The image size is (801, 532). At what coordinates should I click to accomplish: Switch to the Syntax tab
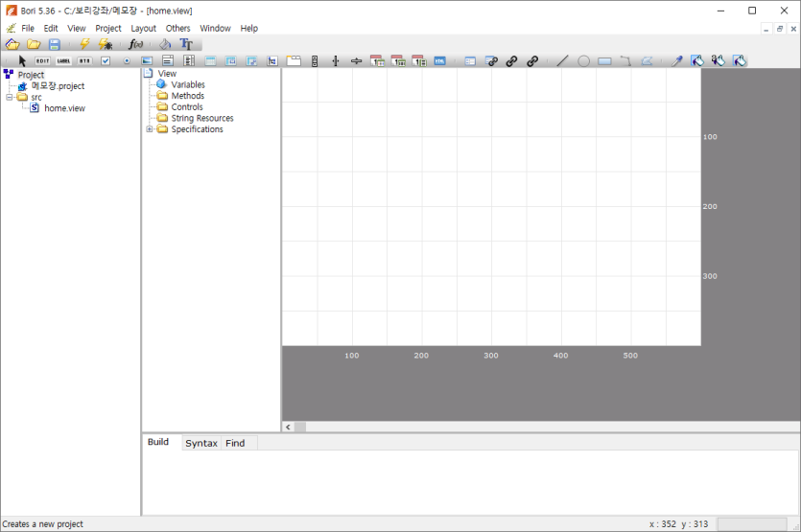coord(201,443)
